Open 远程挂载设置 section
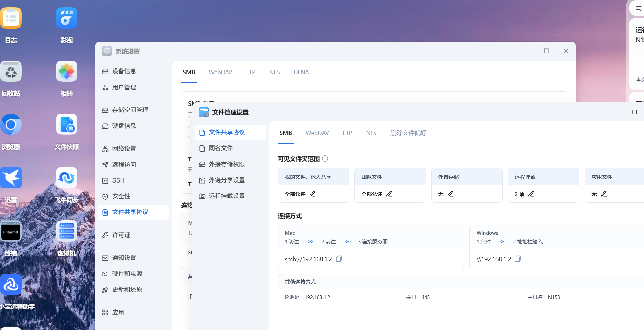This screenshot has width=644, height=330. [x=230, y=196]
